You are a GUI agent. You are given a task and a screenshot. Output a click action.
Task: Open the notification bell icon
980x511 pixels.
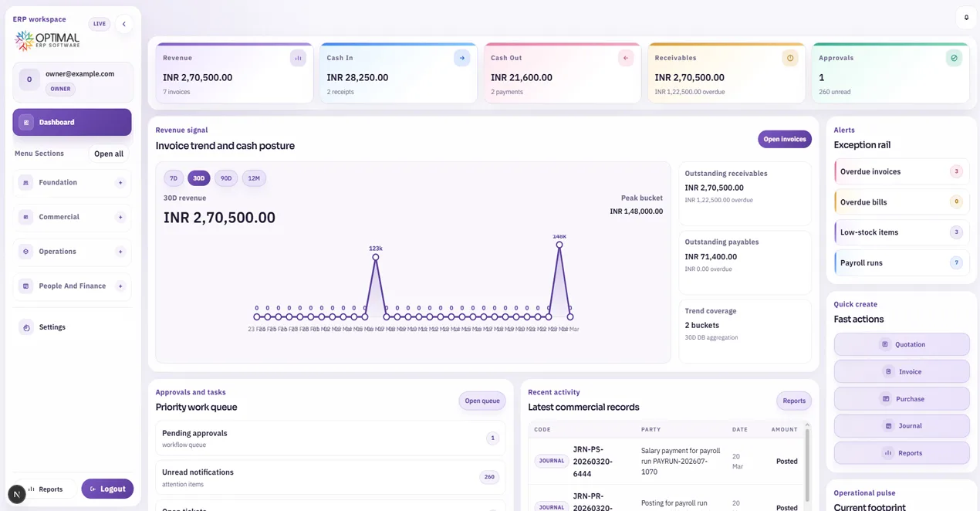(966, 18)
